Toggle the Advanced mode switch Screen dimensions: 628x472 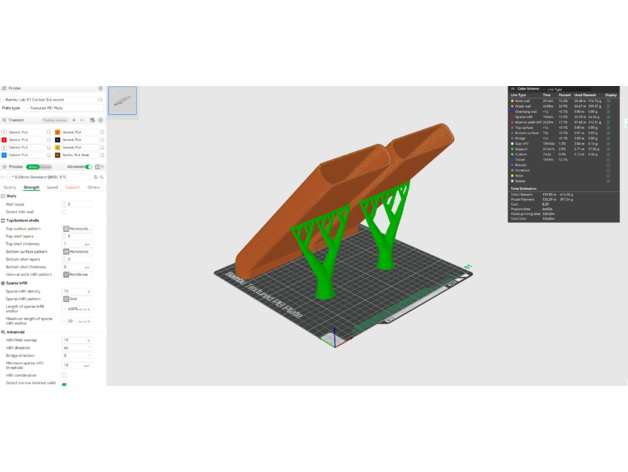89,167
